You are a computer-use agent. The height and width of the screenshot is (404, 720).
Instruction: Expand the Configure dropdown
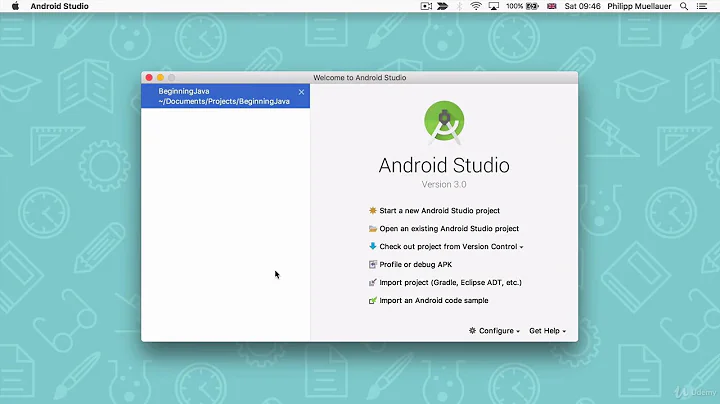[495, 331]
